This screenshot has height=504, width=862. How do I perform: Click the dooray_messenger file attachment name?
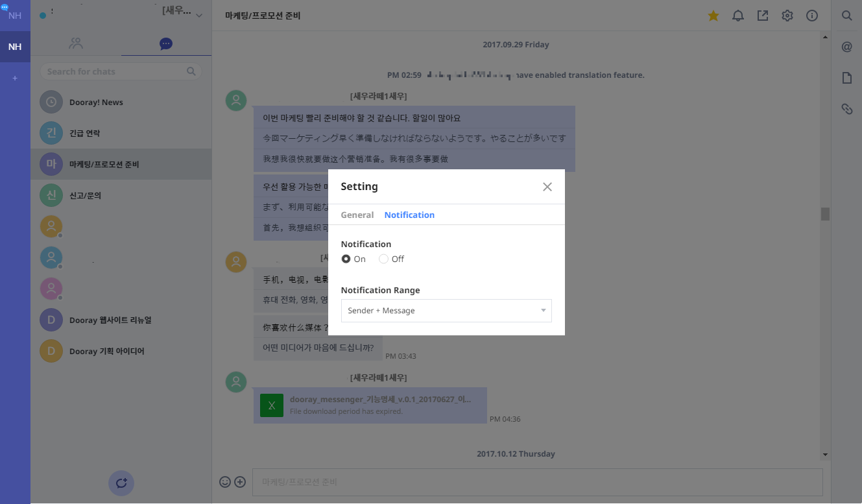[x=380, y=400]
